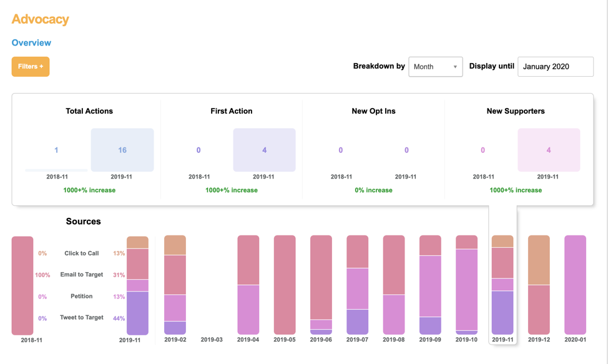
Task: Open the Filters + button
Action: [31, 67]
